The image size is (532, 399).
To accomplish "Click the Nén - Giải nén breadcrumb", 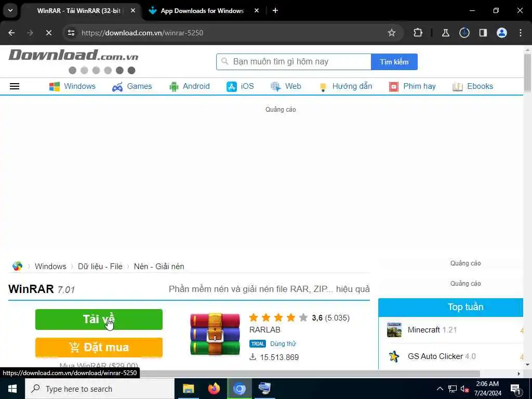I will (159, 267).
